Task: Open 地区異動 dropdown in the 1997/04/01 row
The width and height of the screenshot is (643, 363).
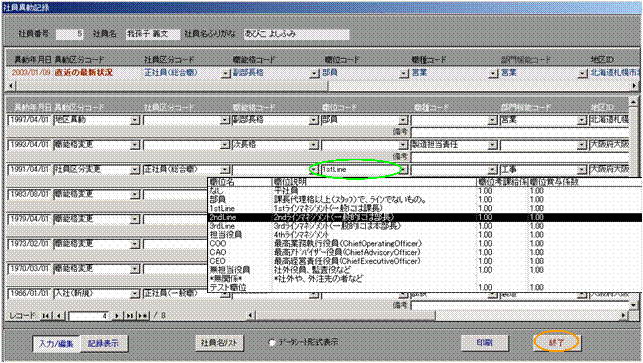Action: [x=135, y=121]
